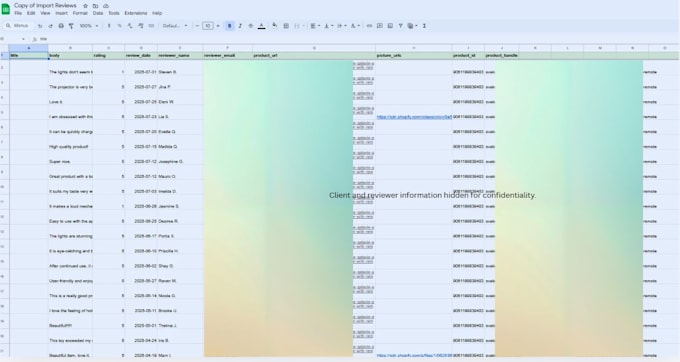Print the spreadsheet with printer icon

(61, 26)
